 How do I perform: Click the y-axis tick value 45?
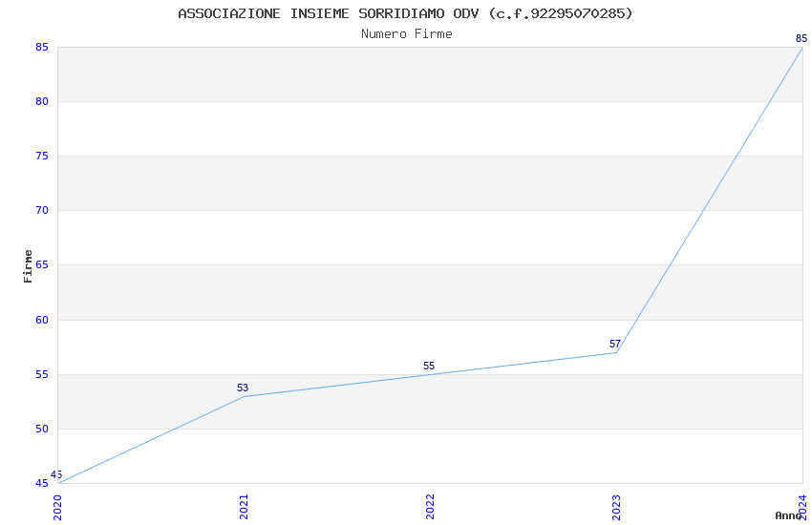pyautogui.click(x=42, y=483)
